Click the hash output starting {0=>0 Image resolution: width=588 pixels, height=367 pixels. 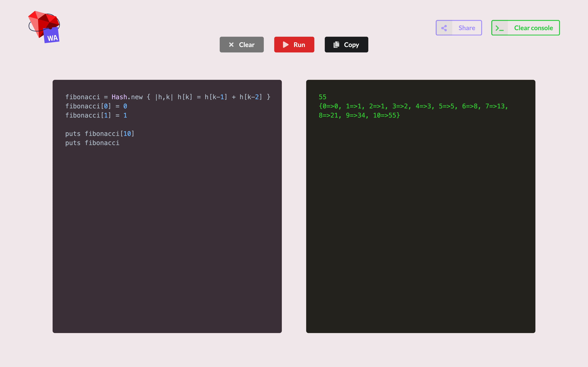pos(413,106)
